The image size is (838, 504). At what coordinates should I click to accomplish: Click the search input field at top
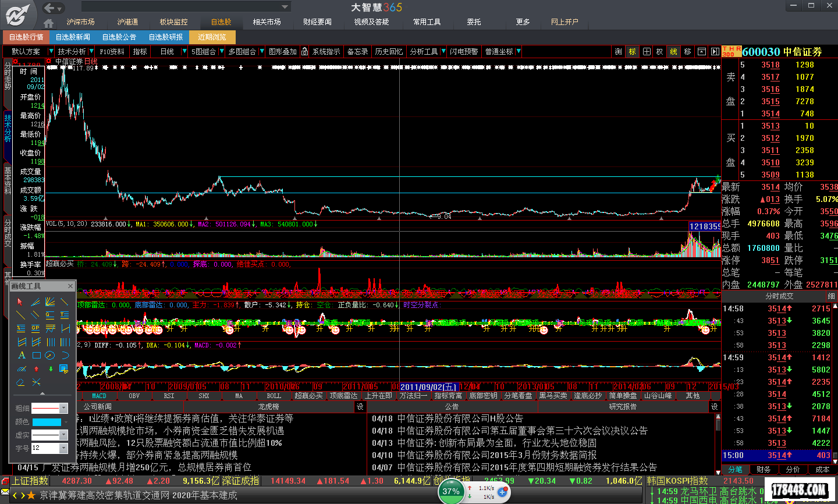[x=186, y=7]
